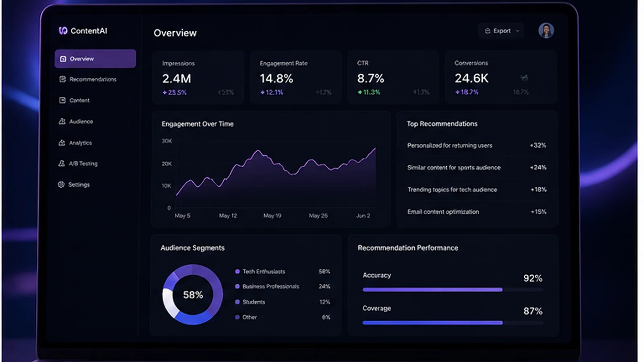Click the Impressions card label

[x=178, y=63]
